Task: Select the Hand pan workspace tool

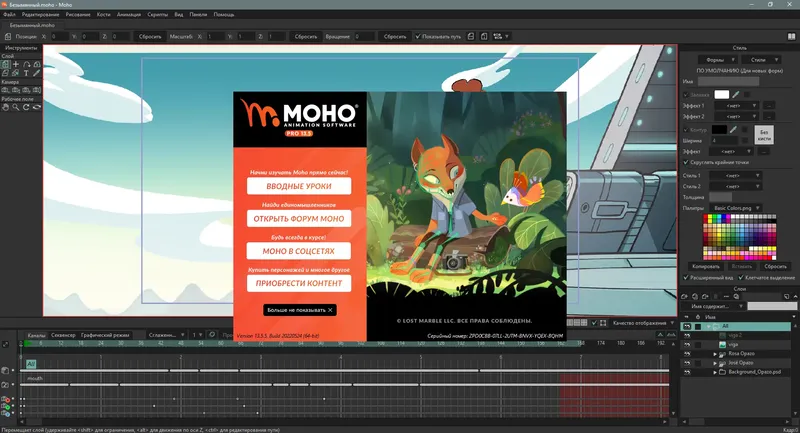Action: pyautogui.click(x=6, y=107)
